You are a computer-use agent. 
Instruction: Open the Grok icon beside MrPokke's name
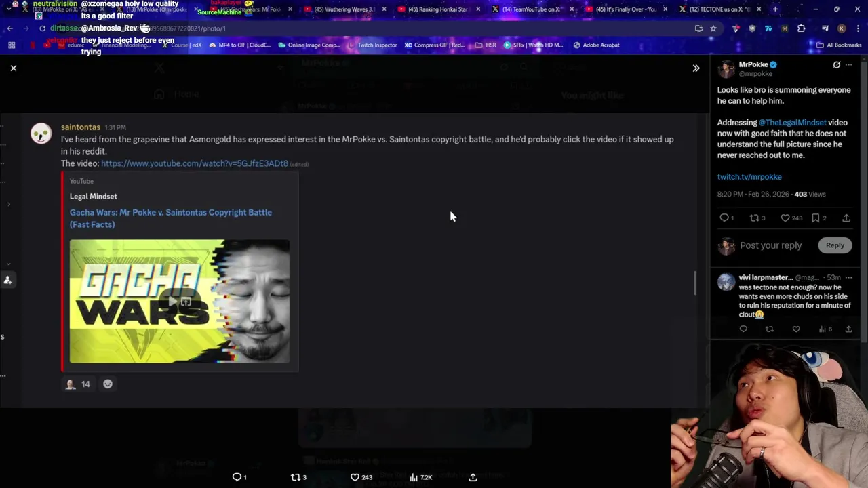pos(837,65)
